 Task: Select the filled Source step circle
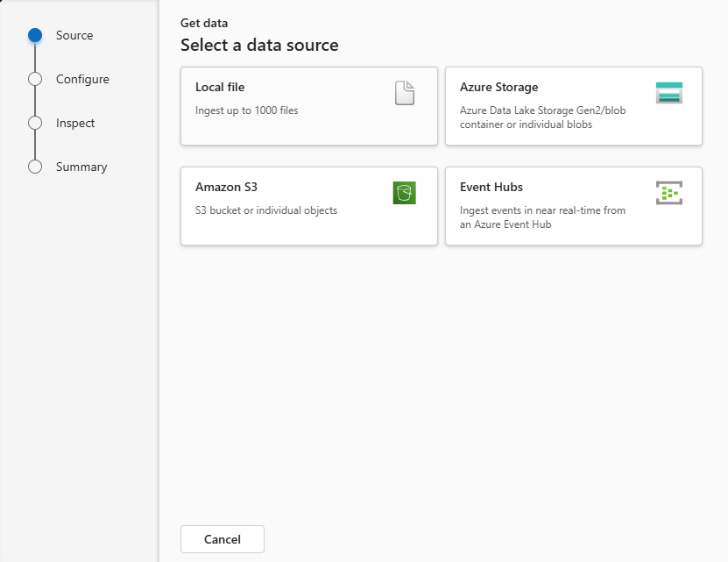(35, 35)
